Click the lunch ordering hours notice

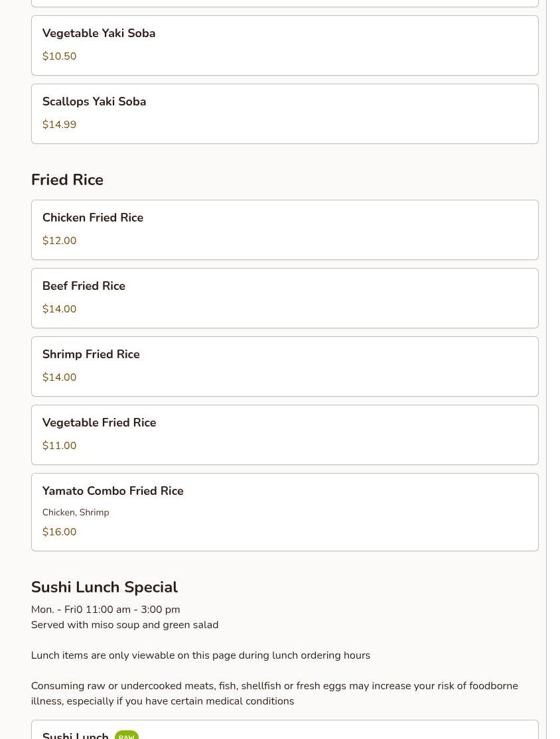(200, 655)
